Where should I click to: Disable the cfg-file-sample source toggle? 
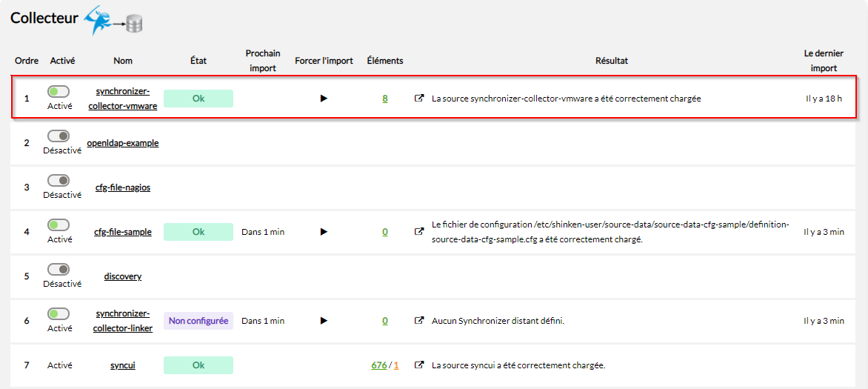[x=58, y=225]
